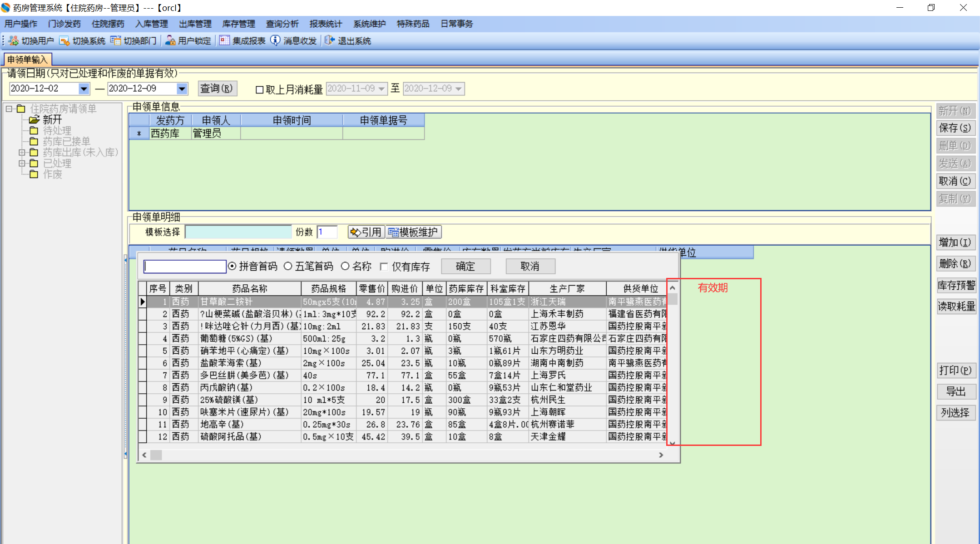
Task: Click the 切换系统 toolbar icon
Action: pos(64,41)
